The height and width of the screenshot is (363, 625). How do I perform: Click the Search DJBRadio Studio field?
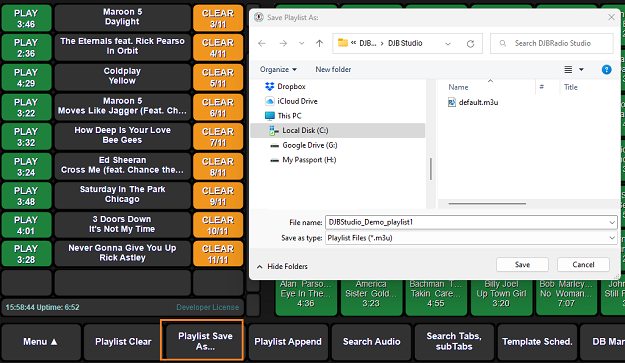tap(552, 43)
